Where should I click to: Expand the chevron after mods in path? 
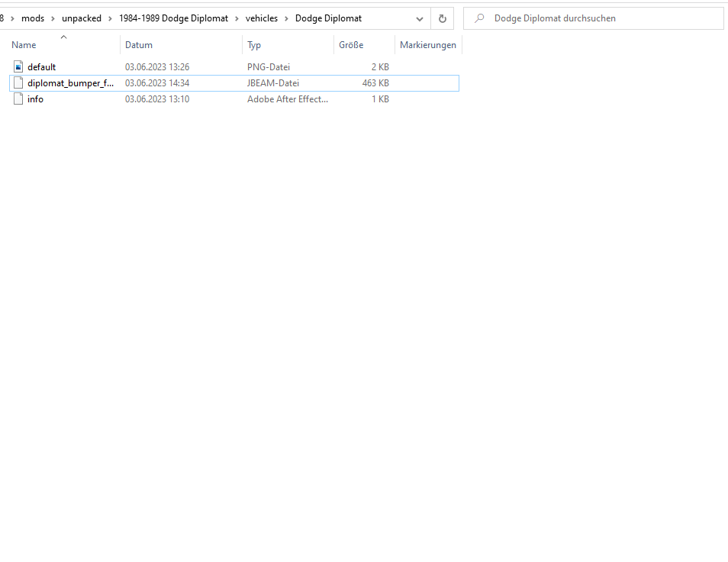[53, 18]
